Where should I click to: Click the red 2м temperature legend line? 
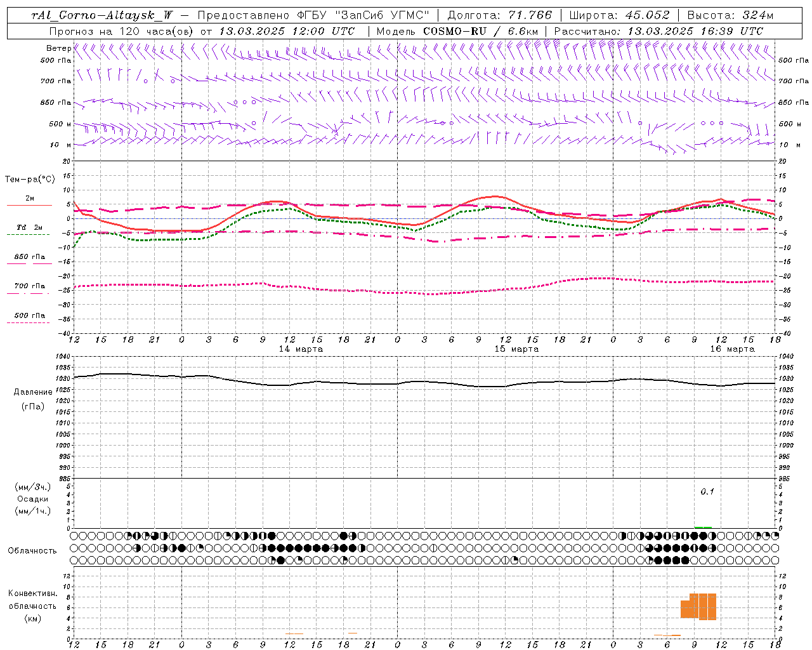[30, 206]
